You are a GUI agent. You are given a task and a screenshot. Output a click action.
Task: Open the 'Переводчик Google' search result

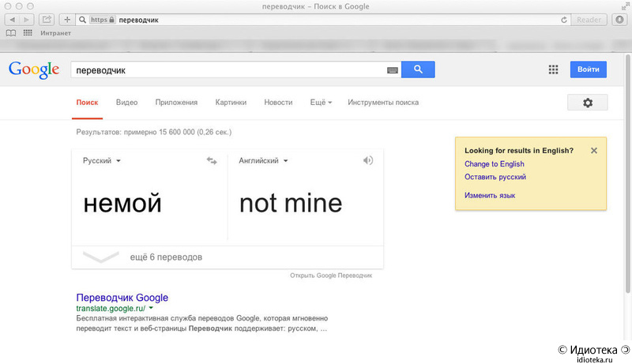click(x=122, y=298)
